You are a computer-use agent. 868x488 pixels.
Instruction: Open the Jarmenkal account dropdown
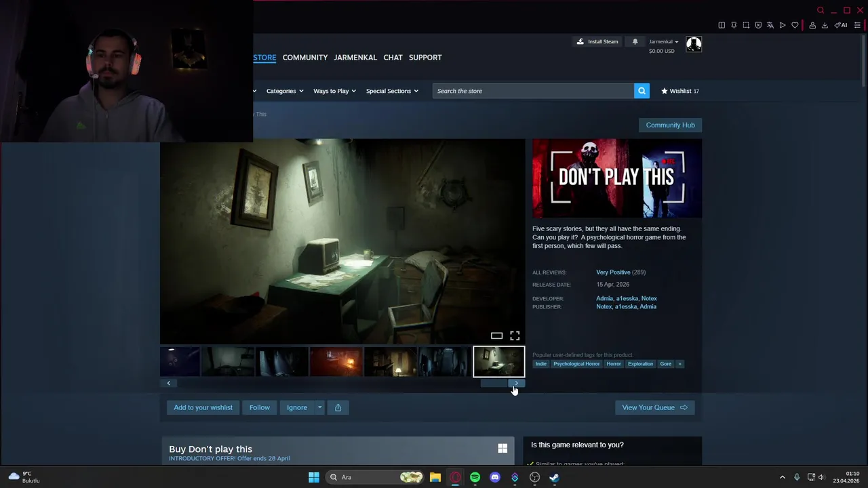pyautogui.click(x=663, y=42)
